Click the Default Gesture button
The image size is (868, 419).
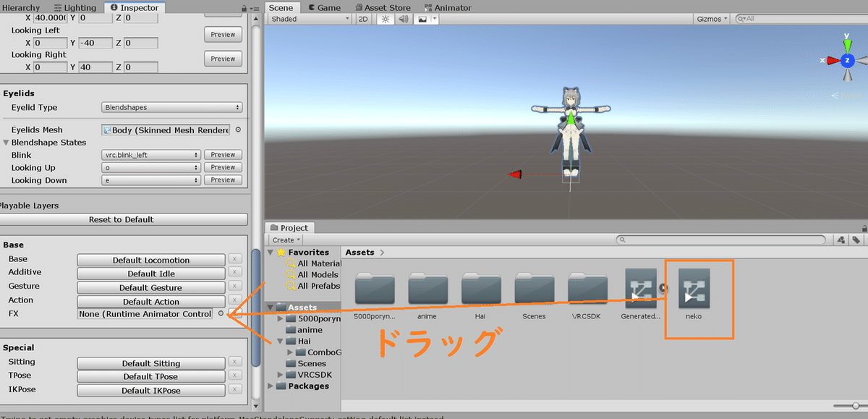tap(151, 287)
